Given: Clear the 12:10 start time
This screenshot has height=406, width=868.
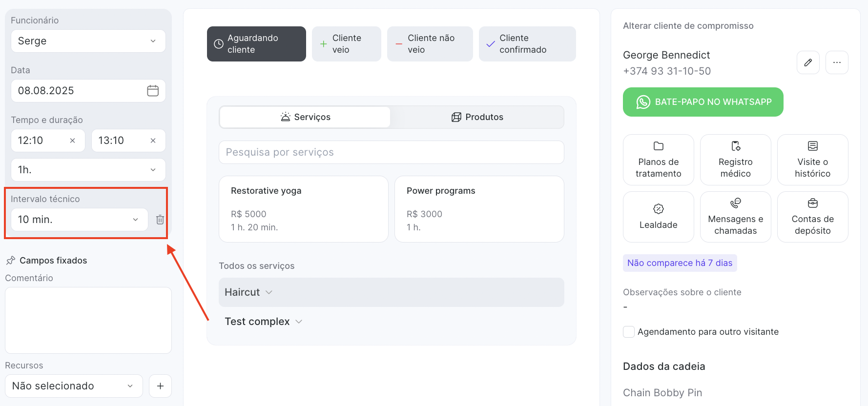Looking at the screenshot, I should tap(72, 141).
